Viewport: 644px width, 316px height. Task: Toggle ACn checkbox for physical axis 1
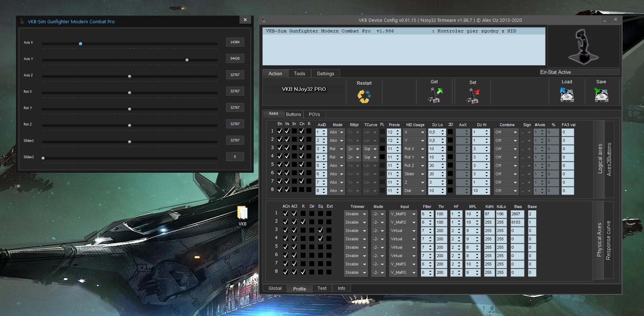click(x=286, y=213)
